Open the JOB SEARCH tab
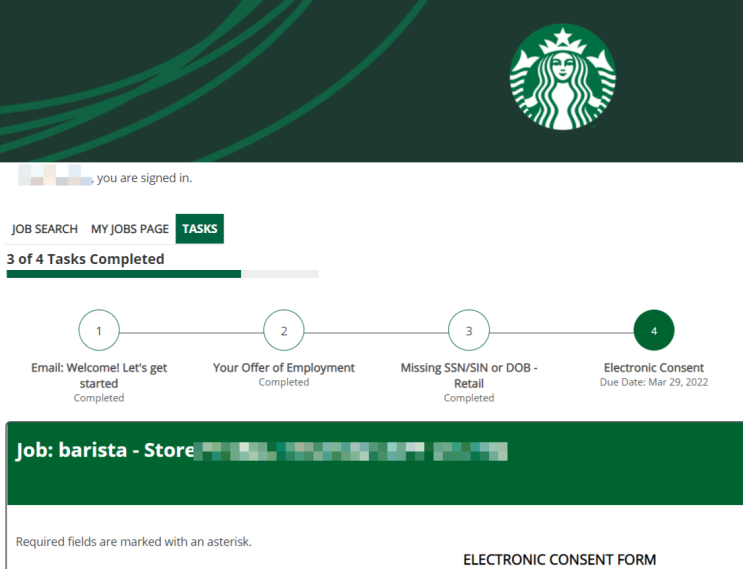Viewport: 743px width, 569px height. tap(45, 229)
